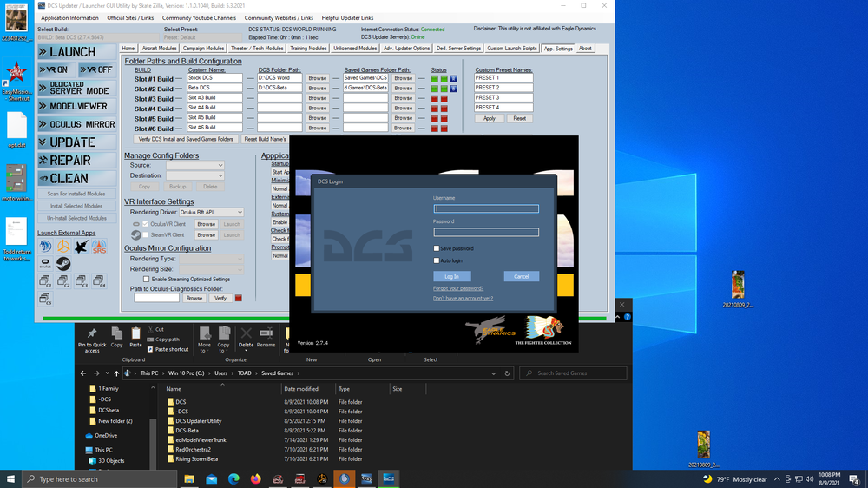Cancel the DCS Login dialog
868x488 pixels.
[522, 276]
